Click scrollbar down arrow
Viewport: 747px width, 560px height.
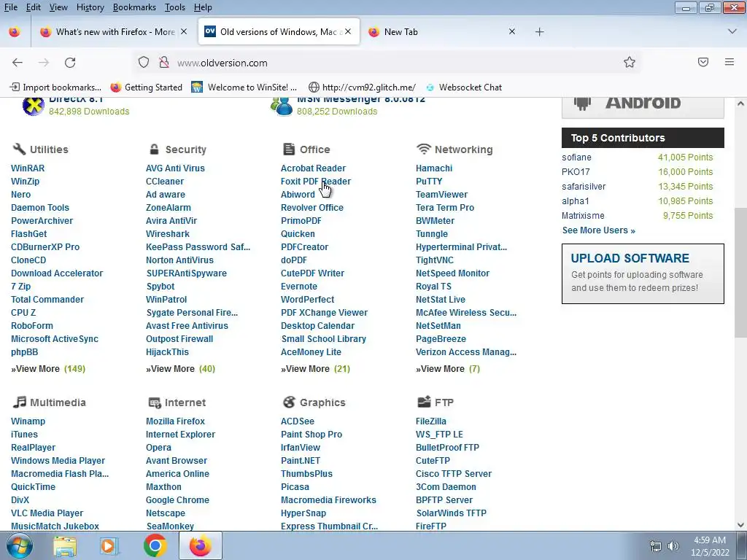click(x=740, y=525)
